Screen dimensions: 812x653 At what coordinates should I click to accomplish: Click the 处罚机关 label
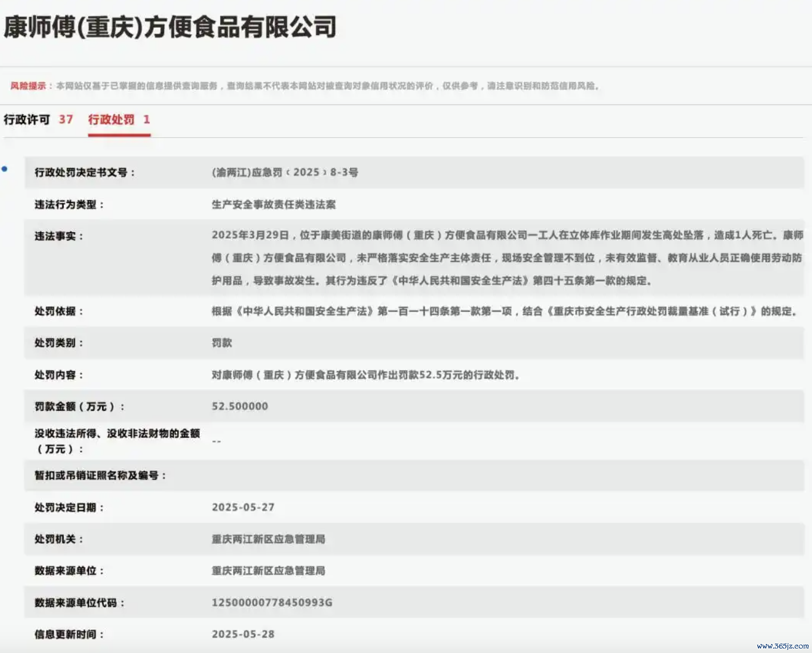click(x=59, y=539)
